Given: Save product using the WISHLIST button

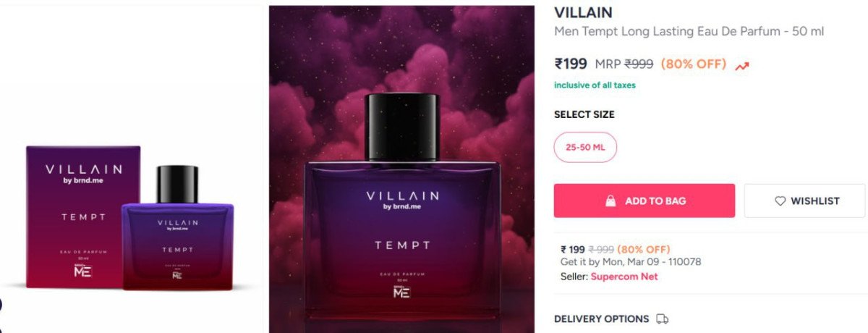Looking at the screenshot, I should pos(806,201).
